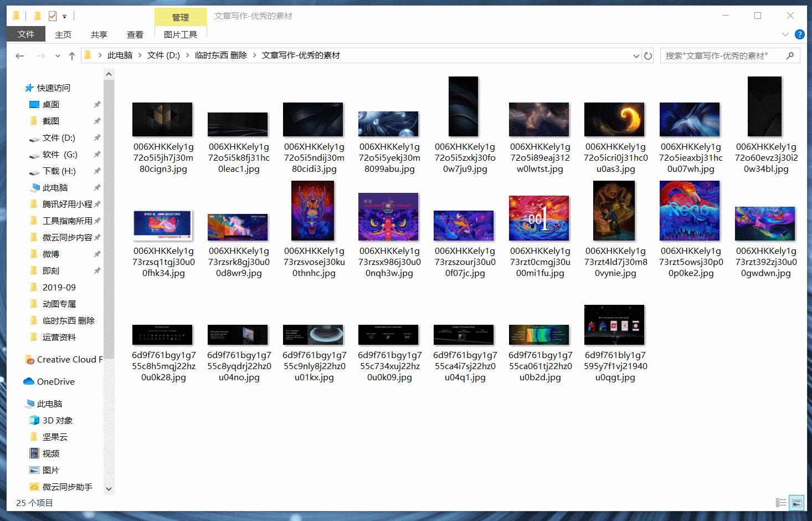Select the jellyfish image 8099abu.jpg
Viewport: 812px width, 521px height.
coord(389,124)
